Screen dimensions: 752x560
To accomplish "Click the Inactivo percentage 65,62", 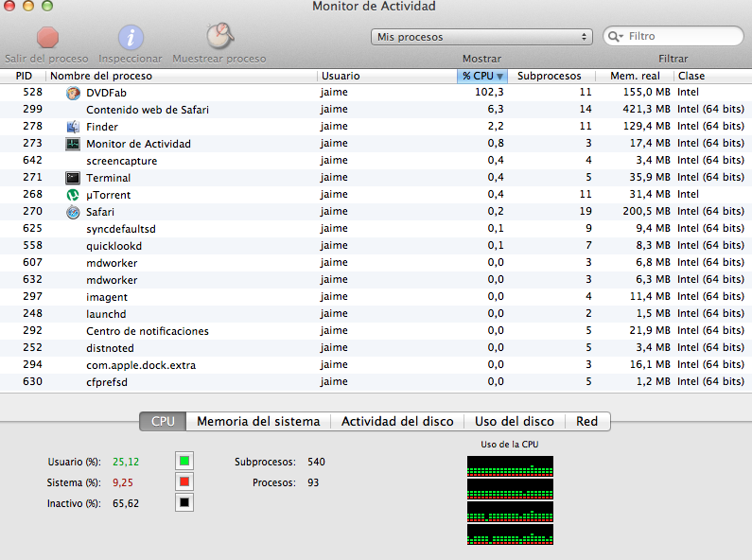I will 126,503.
